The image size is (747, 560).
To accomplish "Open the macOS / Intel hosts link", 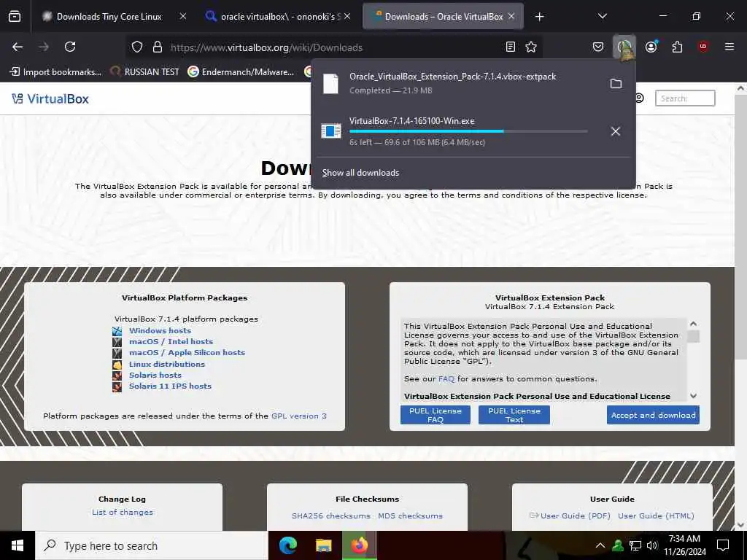I will click(x=171, y=341).
